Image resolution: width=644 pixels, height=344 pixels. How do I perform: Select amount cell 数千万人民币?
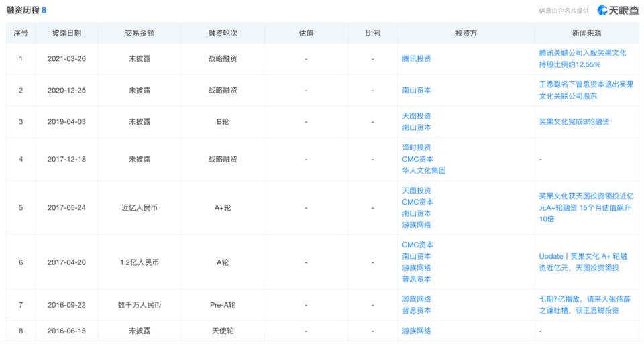140,305
